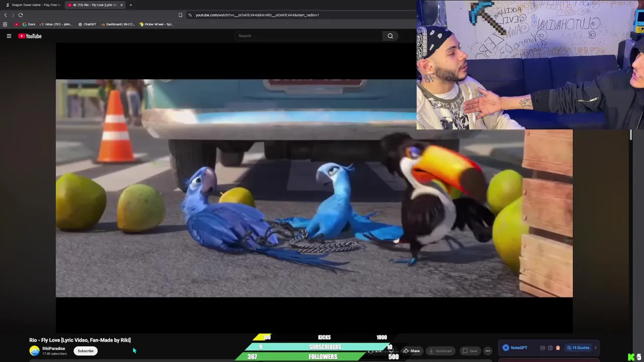The width and height of the screenshot is (644, 362).
Task: Open the three-dot more actions menu
Action: (488, 351)
